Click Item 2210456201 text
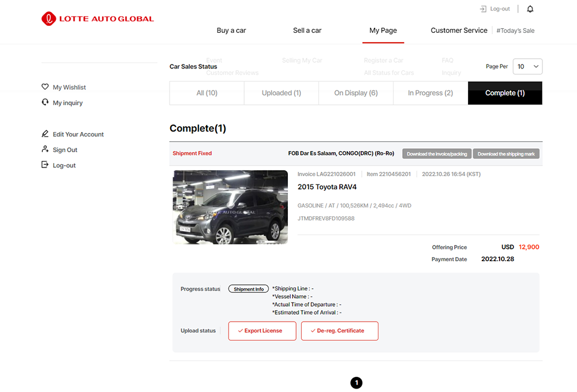The image size is (577, 392). [388, 174]
